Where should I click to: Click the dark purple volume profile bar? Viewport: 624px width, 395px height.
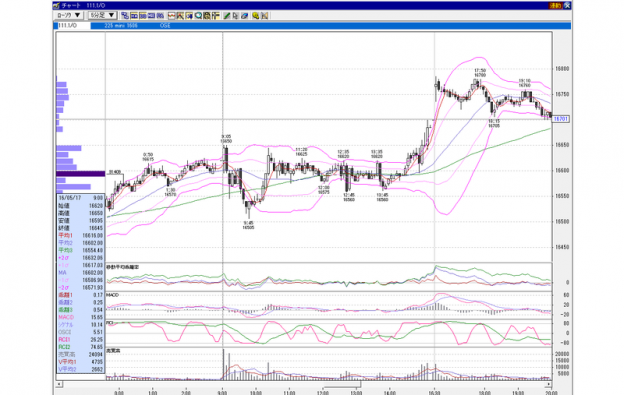tap(80, 173)
